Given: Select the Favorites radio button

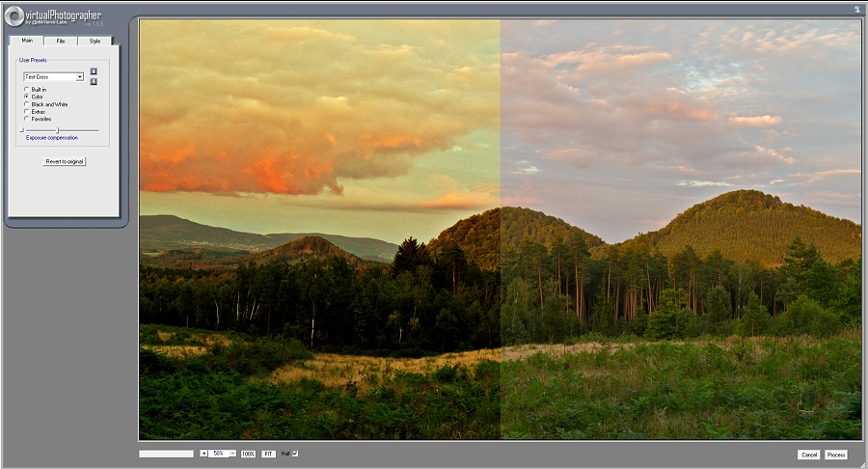Looking at the screenshot, I should click(x=27, y=119).
